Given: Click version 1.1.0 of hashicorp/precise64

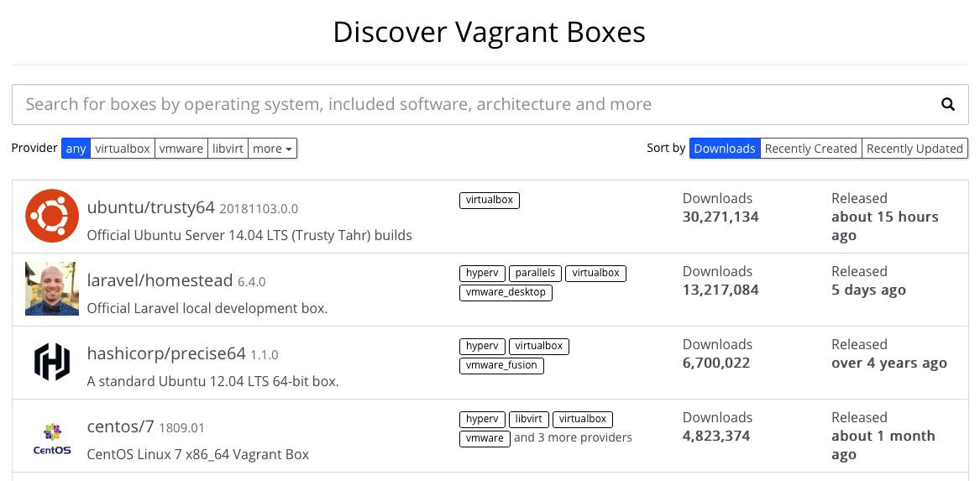Looking at the screenshot, I should 265,355.
